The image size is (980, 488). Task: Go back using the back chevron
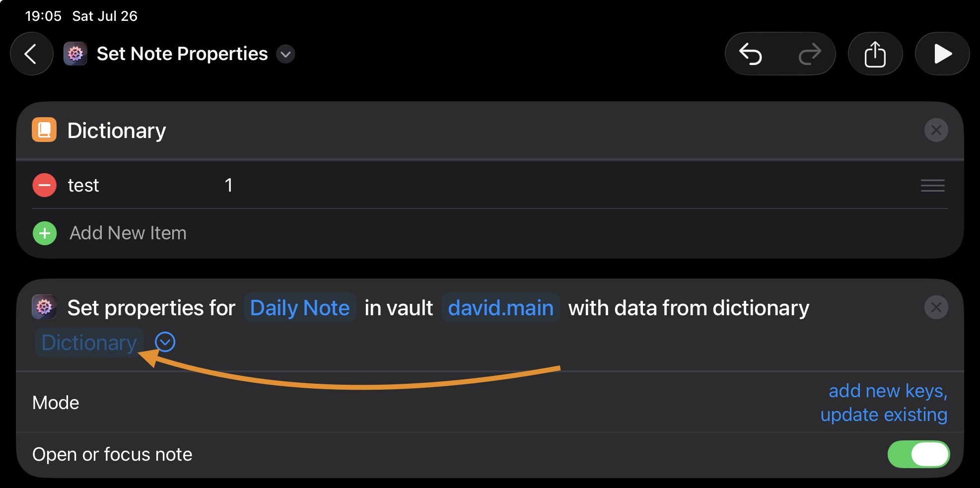[31, 54]
